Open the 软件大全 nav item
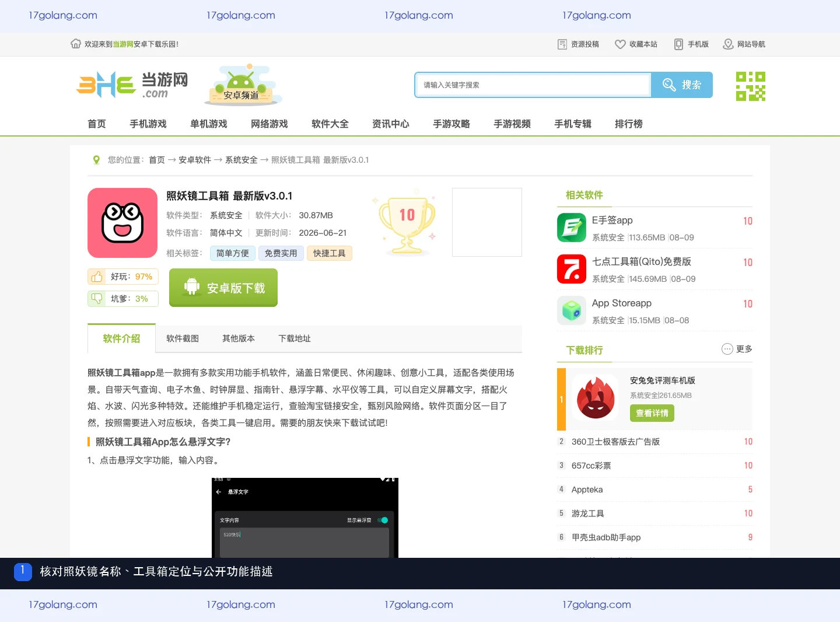The height and width of the screenshot is (622, 840). click(330, 124)
